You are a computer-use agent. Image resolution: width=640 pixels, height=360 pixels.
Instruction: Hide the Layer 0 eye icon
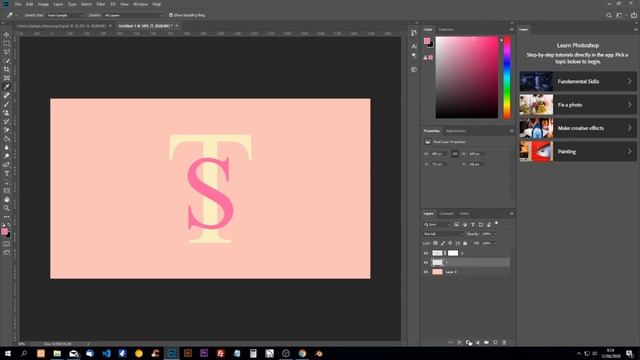[426, 272]
